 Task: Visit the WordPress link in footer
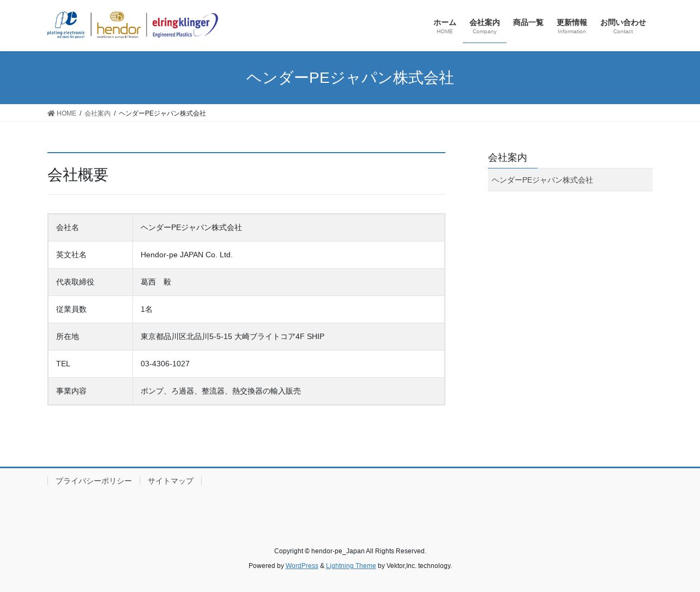pyautogui.click(x=302, y=566)
